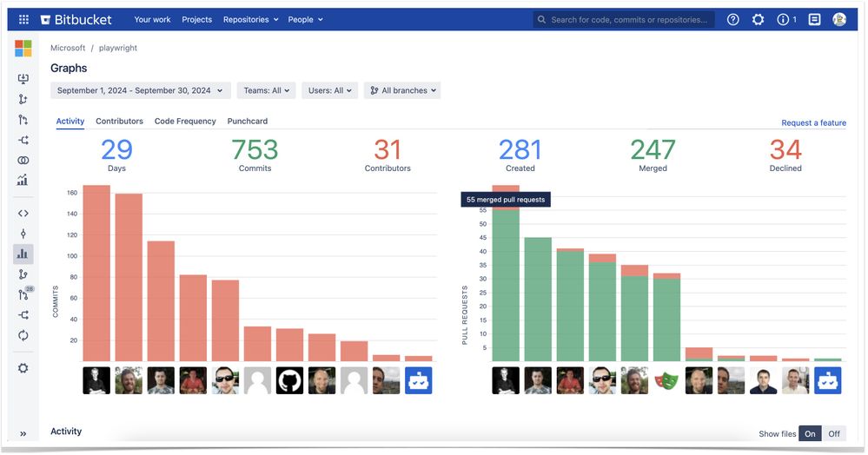The height and width of the screenshot is (455, 868).
Task: Open the administration gear icon in header
Action: point(759,19)
